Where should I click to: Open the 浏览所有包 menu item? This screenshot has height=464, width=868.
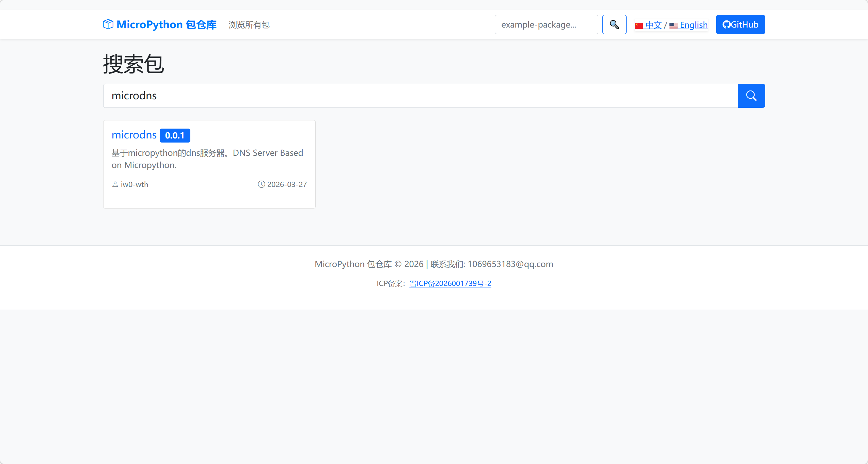pyautogui.click(x=249, y=25)
